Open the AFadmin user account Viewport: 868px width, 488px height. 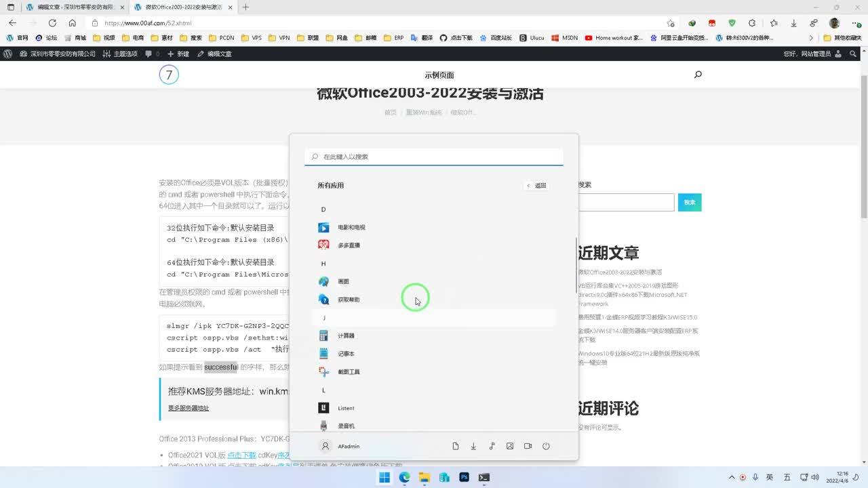[x=340, y=446]
